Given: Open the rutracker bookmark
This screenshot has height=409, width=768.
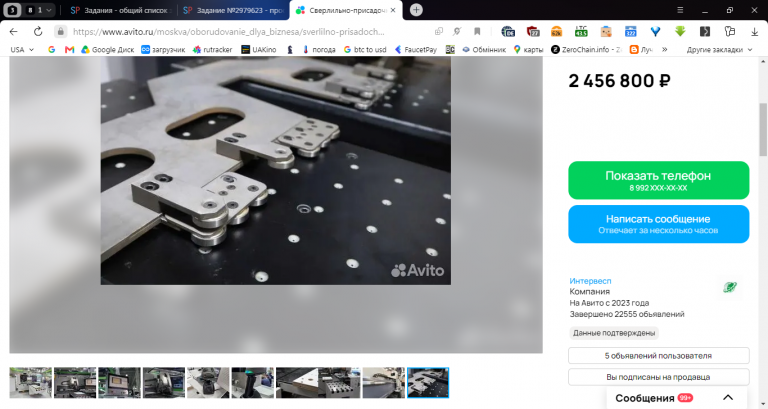Looking at the screenshot, I should [x=213, y=49].
